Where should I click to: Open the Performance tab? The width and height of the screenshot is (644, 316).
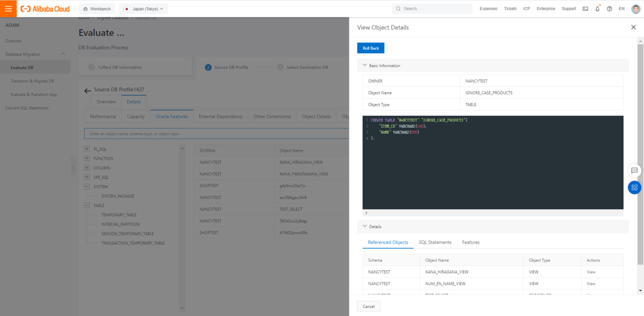tap(103, 116)
